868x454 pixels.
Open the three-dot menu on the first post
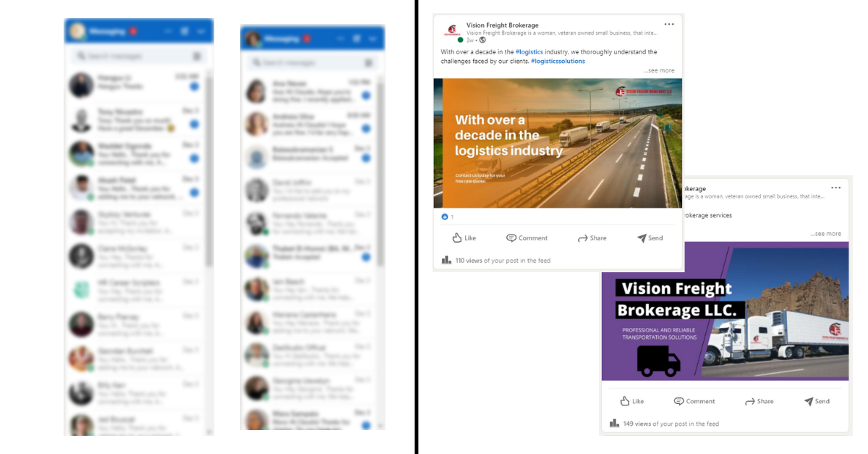pyautogui.click(x=669, y=23)
